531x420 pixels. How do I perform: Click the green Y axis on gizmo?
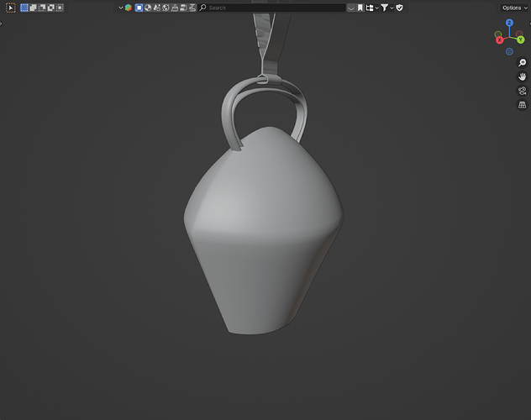click(x=521, y=40)
